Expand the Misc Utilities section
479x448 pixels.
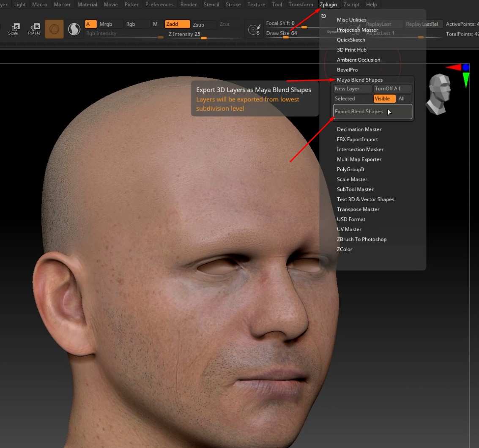351,20
